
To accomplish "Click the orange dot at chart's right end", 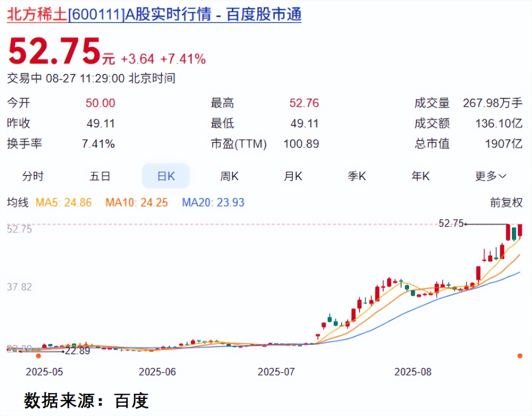I will tap(520, 356).
